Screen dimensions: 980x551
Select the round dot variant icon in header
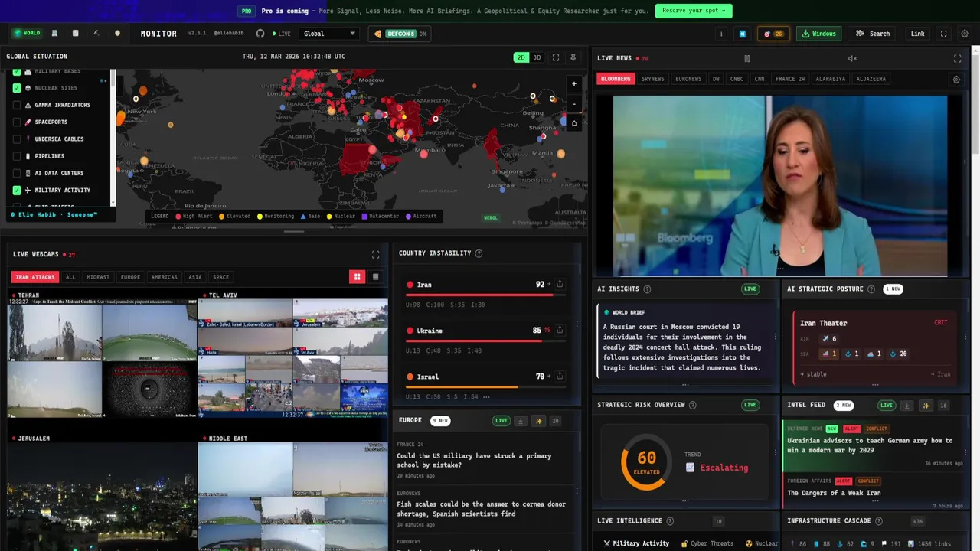coord(117,33)
